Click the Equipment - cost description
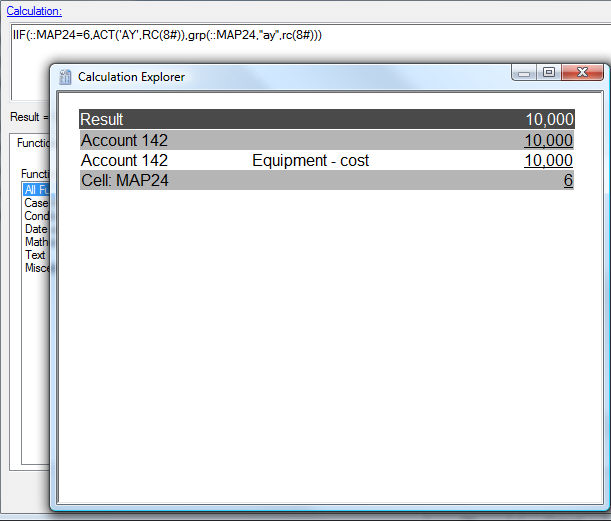 310,160
